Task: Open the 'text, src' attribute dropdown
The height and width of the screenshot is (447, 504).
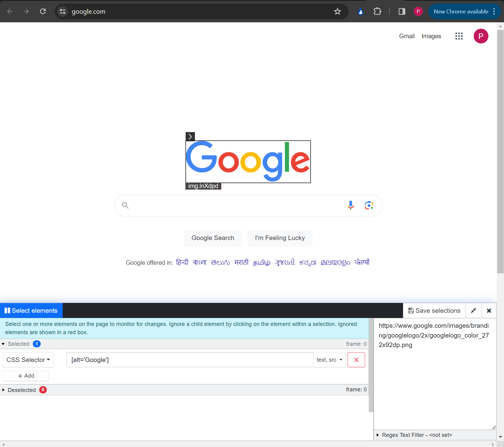Action: (x=329, y=360)
